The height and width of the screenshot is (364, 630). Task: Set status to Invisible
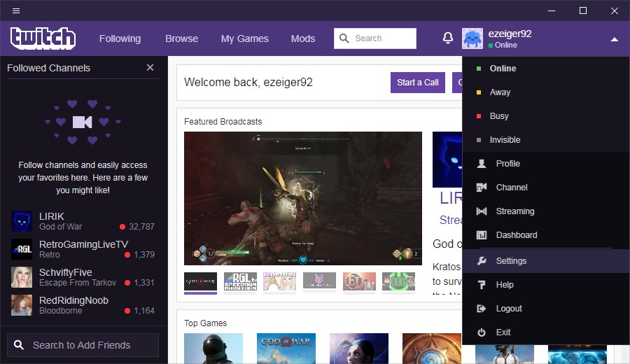(x=505, y=140)
